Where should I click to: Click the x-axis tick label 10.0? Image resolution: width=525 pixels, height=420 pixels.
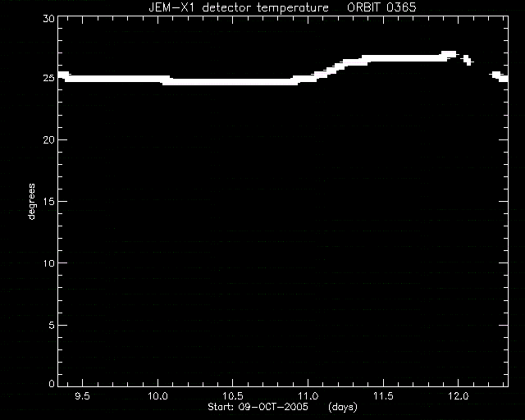[157, 396]
